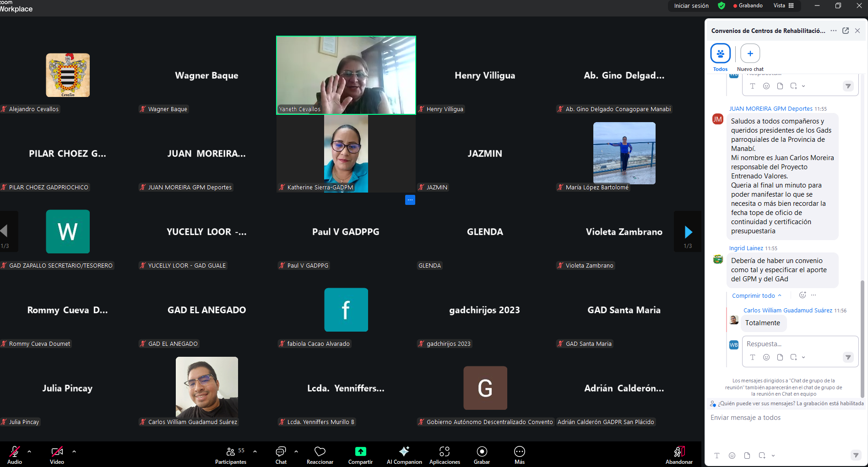Click the Iniciar sesión button

(x=691, y=6)
